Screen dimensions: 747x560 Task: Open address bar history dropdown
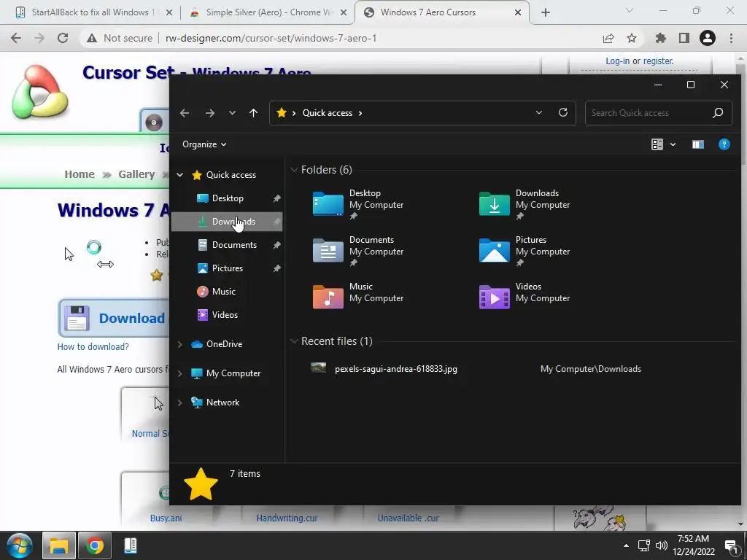pyautogui.click(x=539, y=113)
